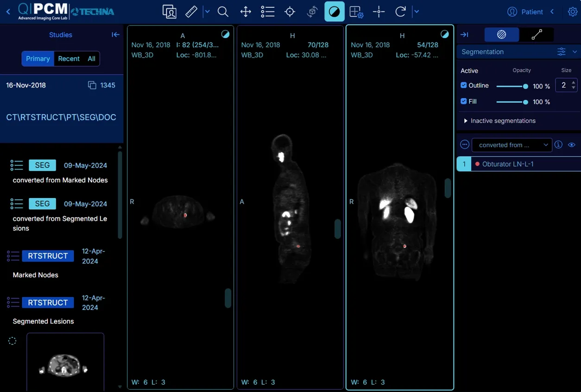Open the 'converted from ...' segmentation dropdown

(512, 145)
